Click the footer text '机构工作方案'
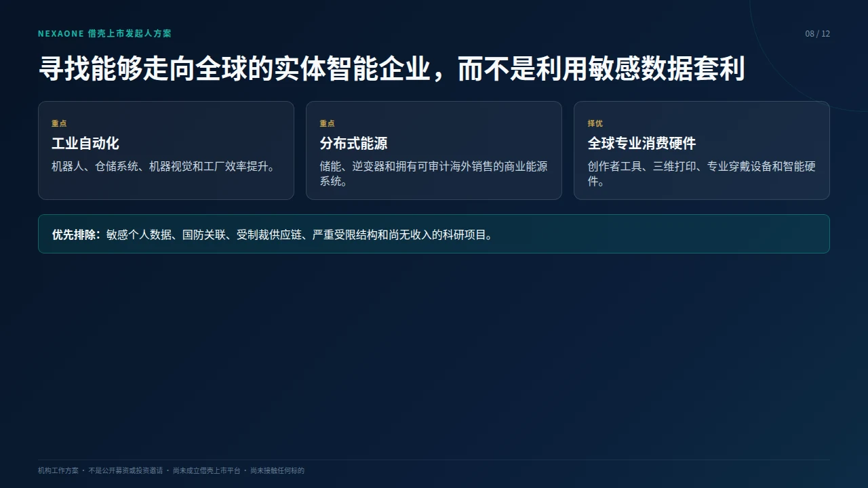Image resolution: width=868 pixels, height=488 pixels. coord(58,470)
